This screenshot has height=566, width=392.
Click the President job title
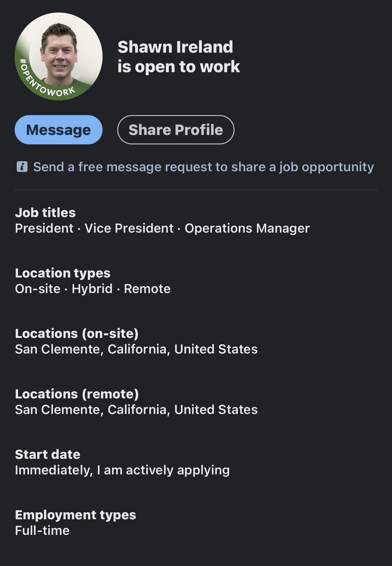point(44,228)
